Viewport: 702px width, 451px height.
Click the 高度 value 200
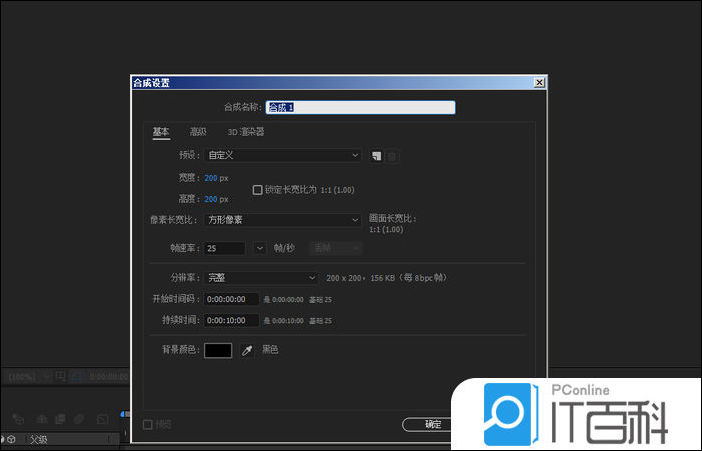click(211, 199)
